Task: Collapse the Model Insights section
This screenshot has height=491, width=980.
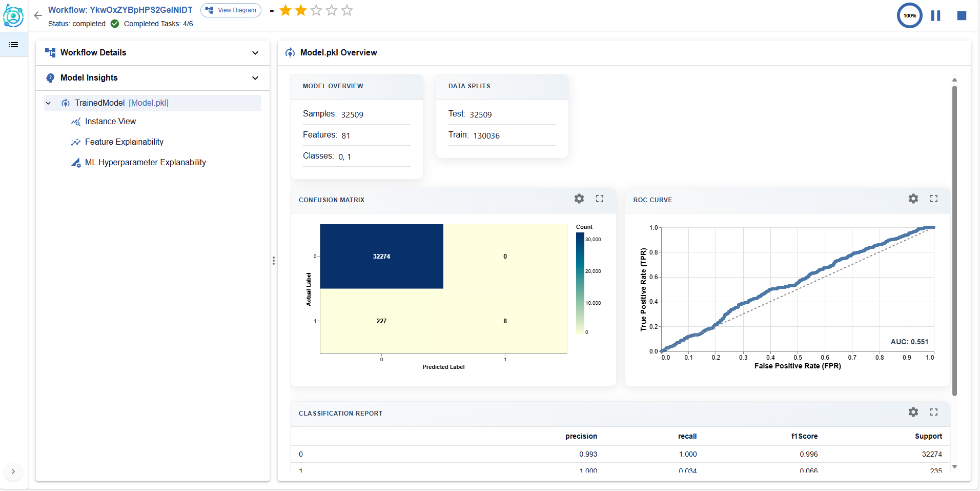Action: click(x=255, y=77)
